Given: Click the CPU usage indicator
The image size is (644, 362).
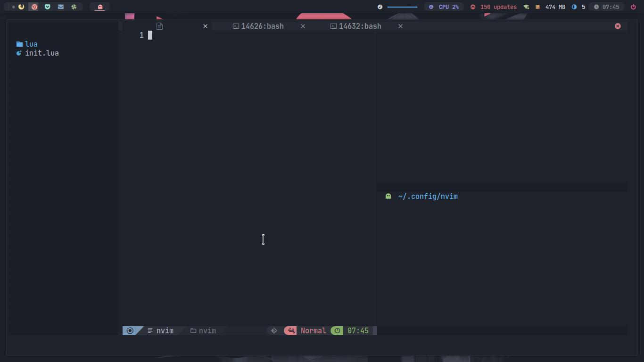Looking at the screenshot, I should [444, 7].
